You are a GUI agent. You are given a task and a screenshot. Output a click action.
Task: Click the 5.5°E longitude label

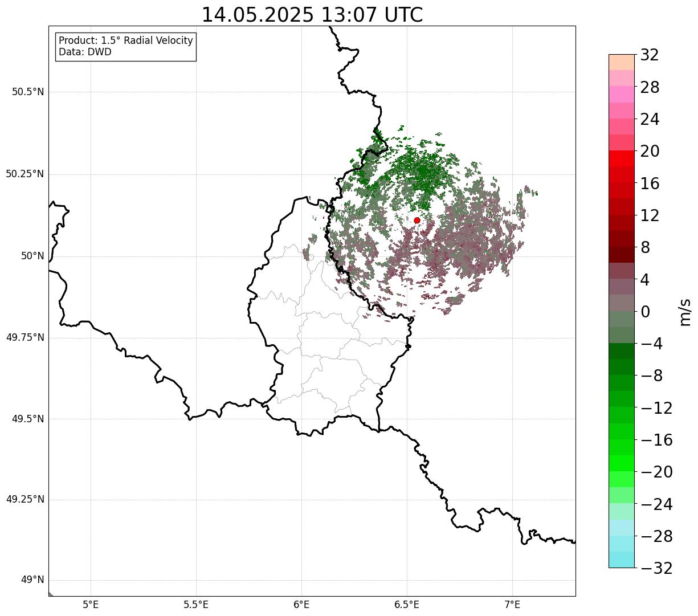click(x=196, y=604)
